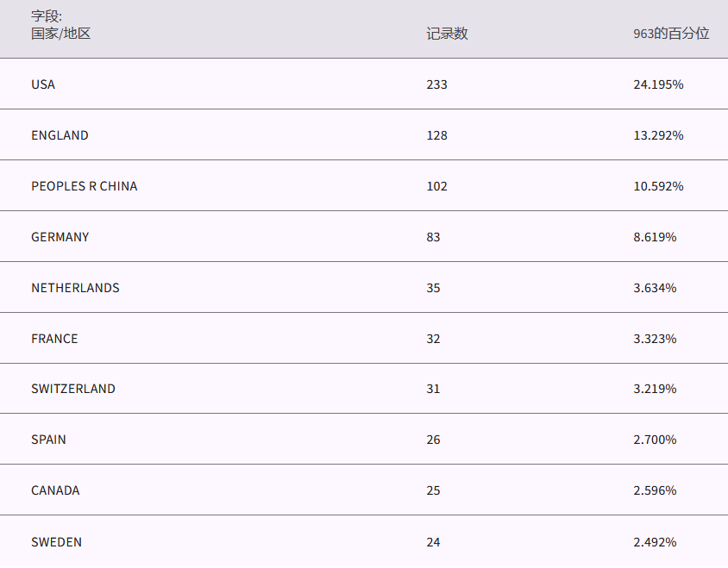Click Germany's record count 83
The height and width of the screenshot is (568, 728).
[x=433, y=237]
